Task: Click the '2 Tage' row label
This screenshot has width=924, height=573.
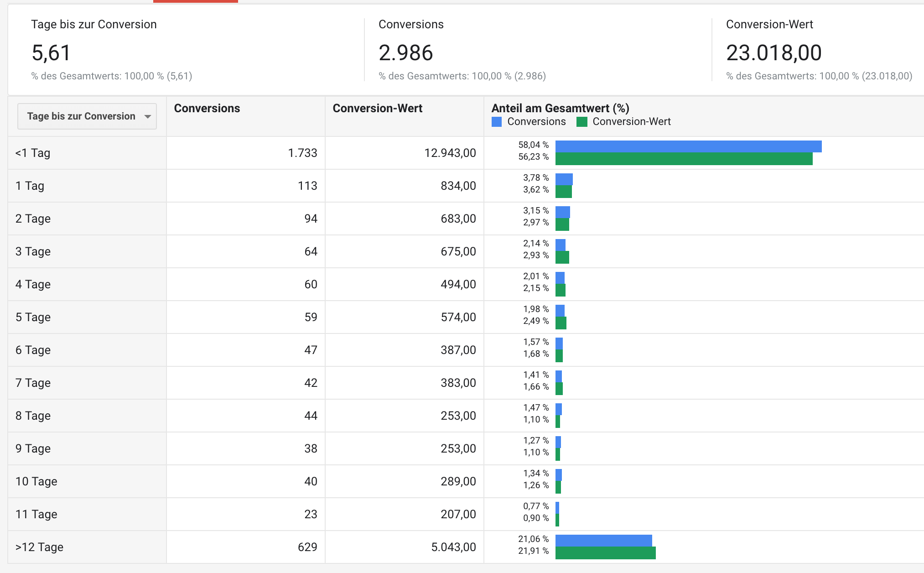Action: click(x=33, y=219)
